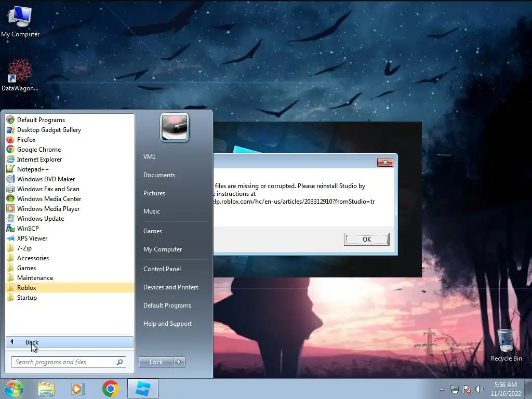Launch WinSCP

[70, 228]
